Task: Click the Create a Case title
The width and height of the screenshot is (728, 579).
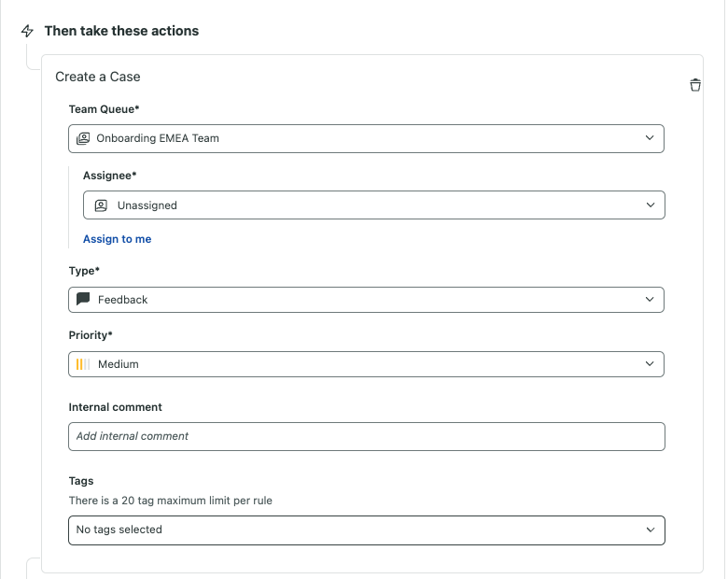Action: click(x=98, y=77)
